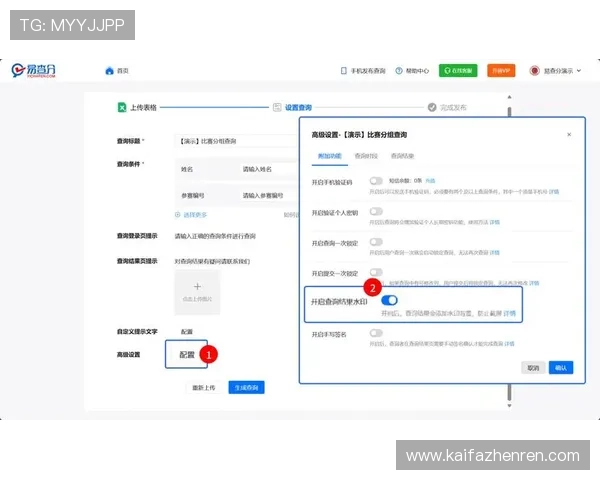
Task: Open 详情 link under 开启查询一次锁定
Action: 494,253
